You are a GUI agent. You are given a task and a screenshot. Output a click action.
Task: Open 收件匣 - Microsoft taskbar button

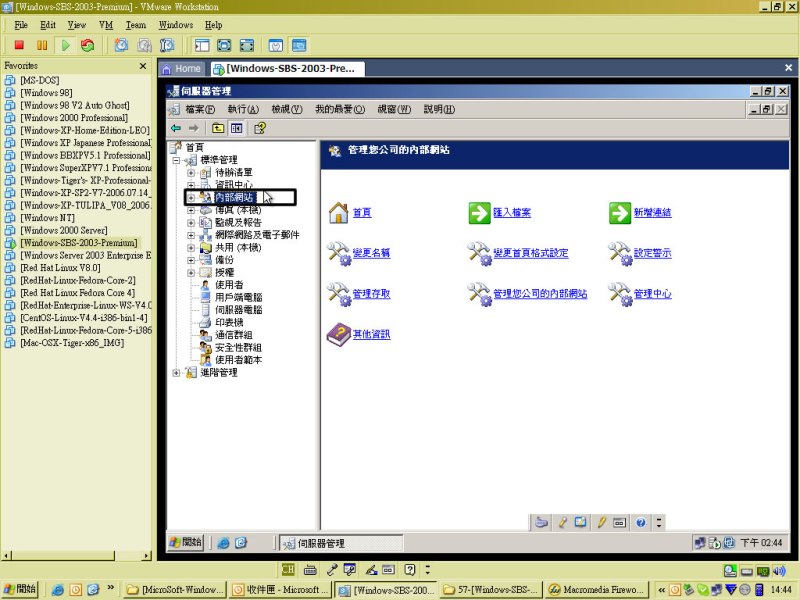280,590
